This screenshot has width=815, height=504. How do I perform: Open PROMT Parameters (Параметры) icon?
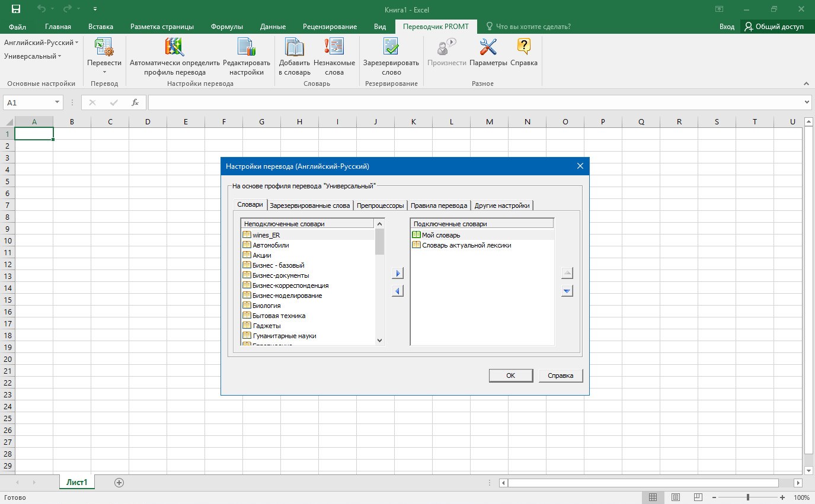pyautogui.click(x=488, y=47)
